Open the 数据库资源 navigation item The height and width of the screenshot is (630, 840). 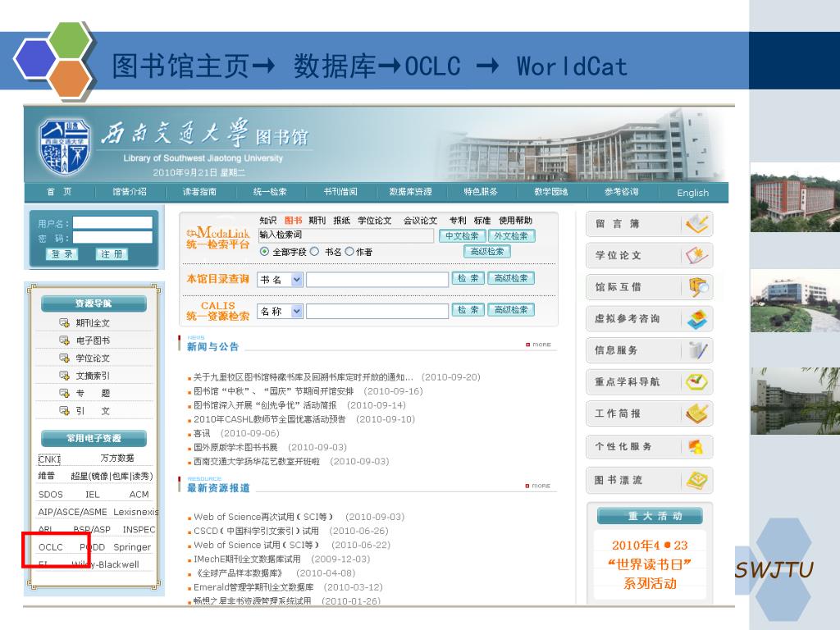click(410, 192)
